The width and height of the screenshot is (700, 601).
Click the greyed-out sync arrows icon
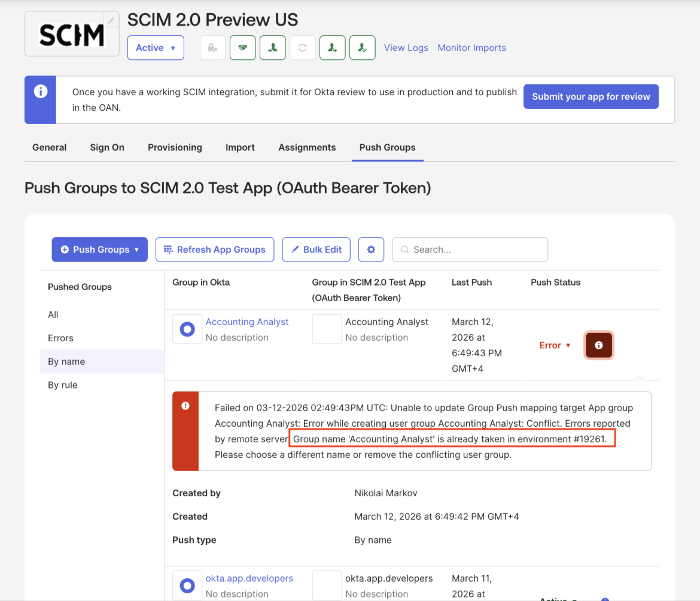click(302, 48)
